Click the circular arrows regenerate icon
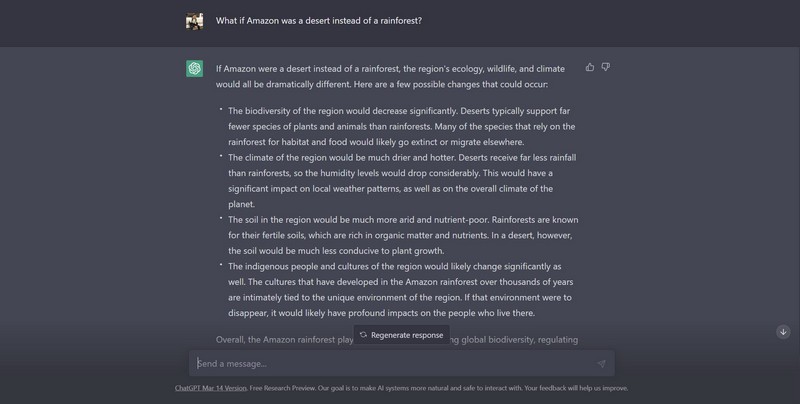The image size is (800, 404). point(364,335)
